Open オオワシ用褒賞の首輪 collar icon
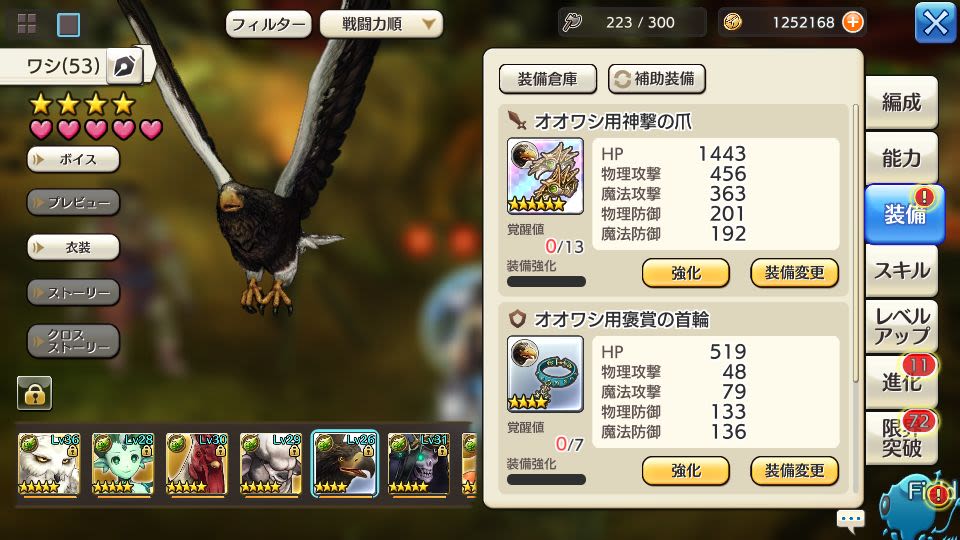Image resolution: width=960 pixels, height=540 pixels. pos(545,373)
